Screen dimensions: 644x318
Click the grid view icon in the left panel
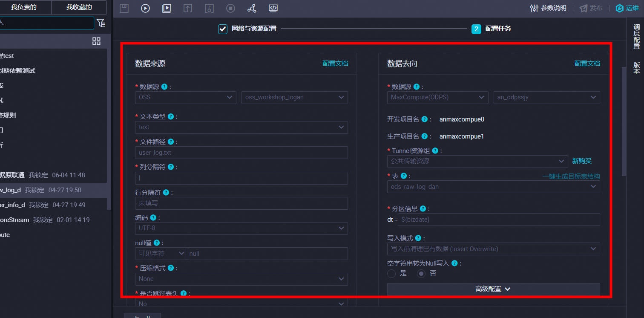pyautogui.click(x=97, y=41)
